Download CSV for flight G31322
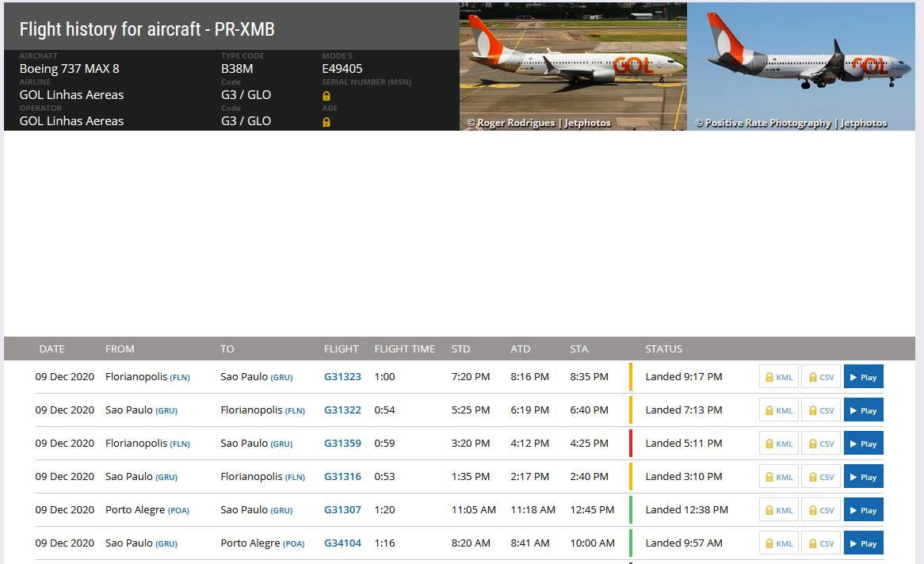 tap(821, 410)
